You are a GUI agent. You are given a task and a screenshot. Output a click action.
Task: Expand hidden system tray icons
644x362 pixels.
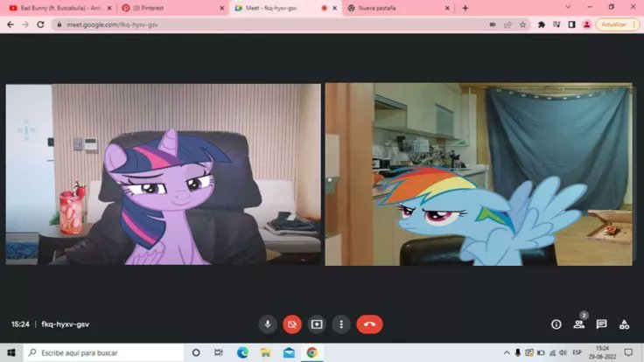point(507,352)
